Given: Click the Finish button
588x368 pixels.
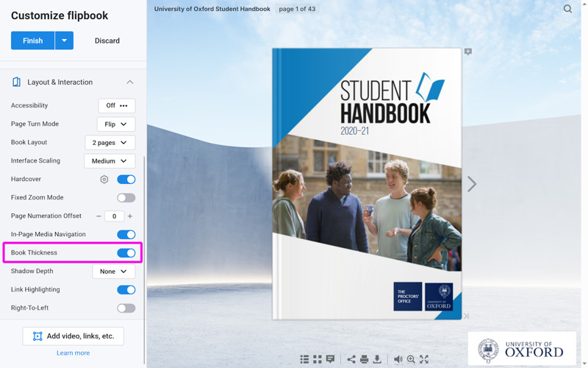Looking at the screenshot, I should (32, 40).
